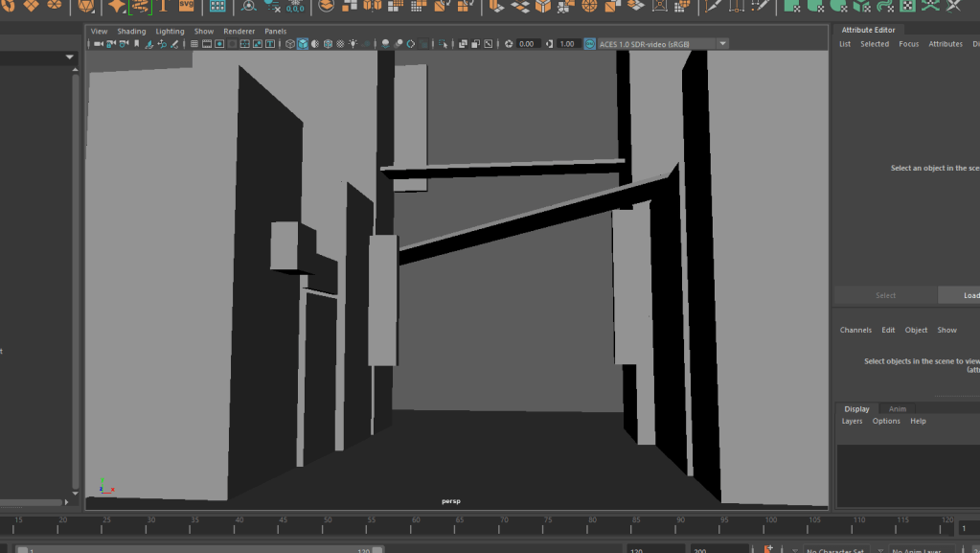Open the Layers menu in layer editor
This screenshot has height=553, width=980.
tap(852, 422)
